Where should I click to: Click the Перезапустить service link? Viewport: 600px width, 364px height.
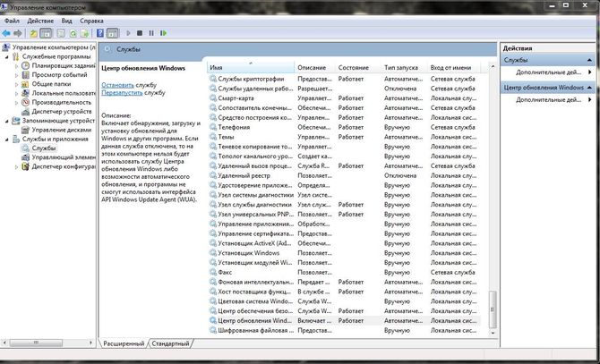tap(122, 92)
